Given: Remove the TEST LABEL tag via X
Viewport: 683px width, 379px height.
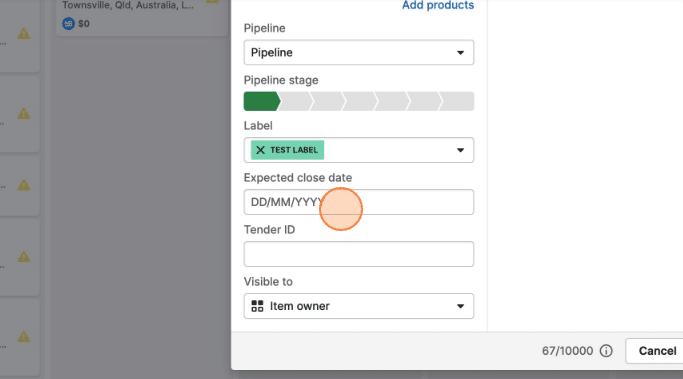Looking at the screenshot, I should pyautogui.click(x=260, y=150).
